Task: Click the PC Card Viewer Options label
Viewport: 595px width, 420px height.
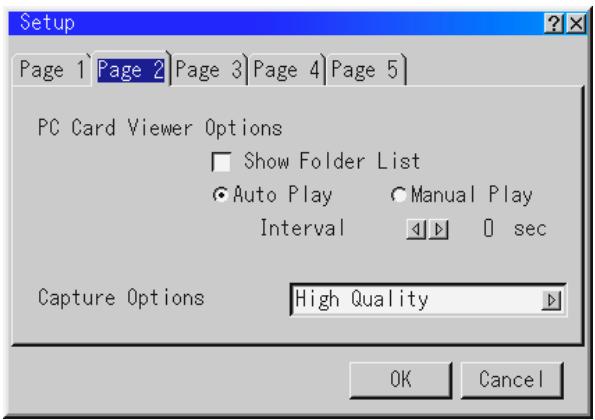Action: tap(160, 128)
